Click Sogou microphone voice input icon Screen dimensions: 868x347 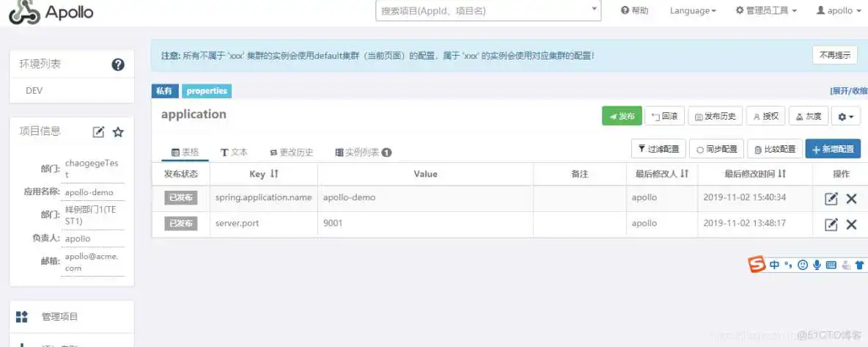(x=817, y=265)
